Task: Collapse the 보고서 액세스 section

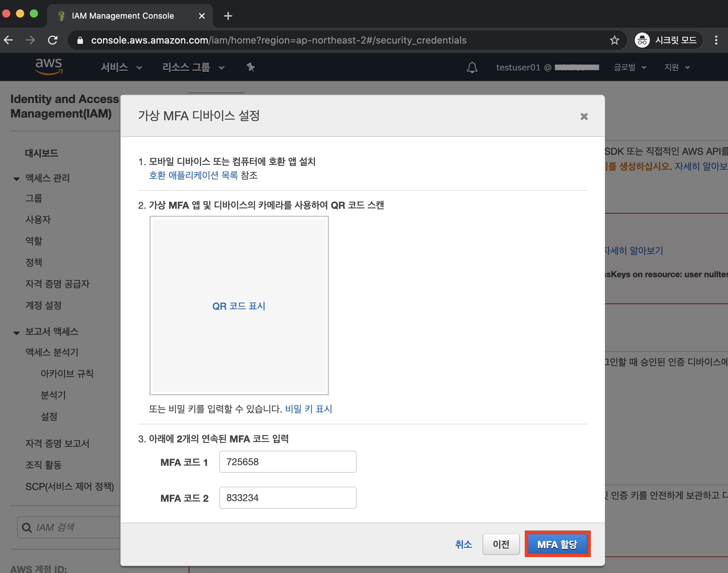Action: pyautogui.click(x=17, y=332)
